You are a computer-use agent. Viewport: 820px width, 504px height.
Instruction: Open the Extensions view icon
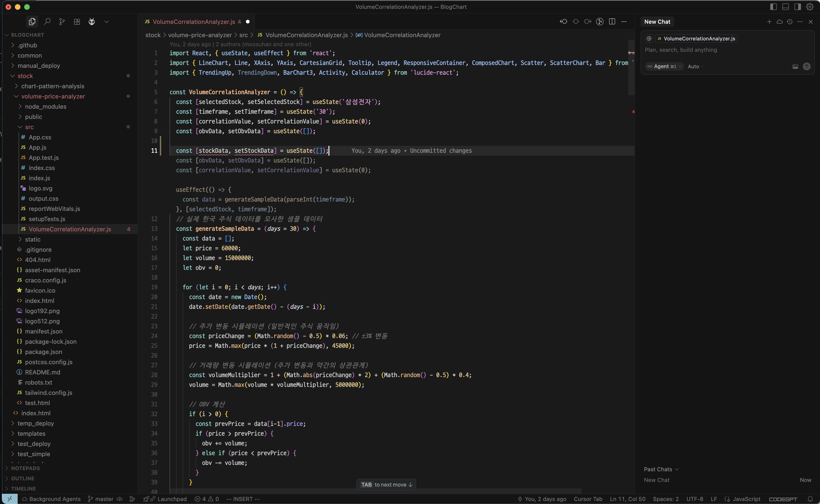point(77,22)
